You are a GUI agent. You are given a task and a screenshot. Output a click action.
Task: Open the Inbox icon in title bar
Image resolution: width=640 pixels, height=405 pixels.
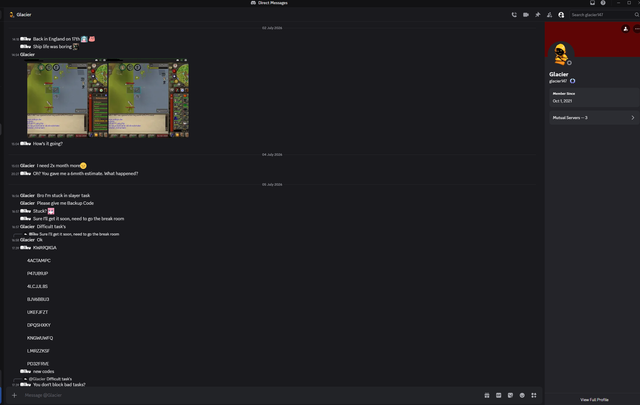point(592,3)
